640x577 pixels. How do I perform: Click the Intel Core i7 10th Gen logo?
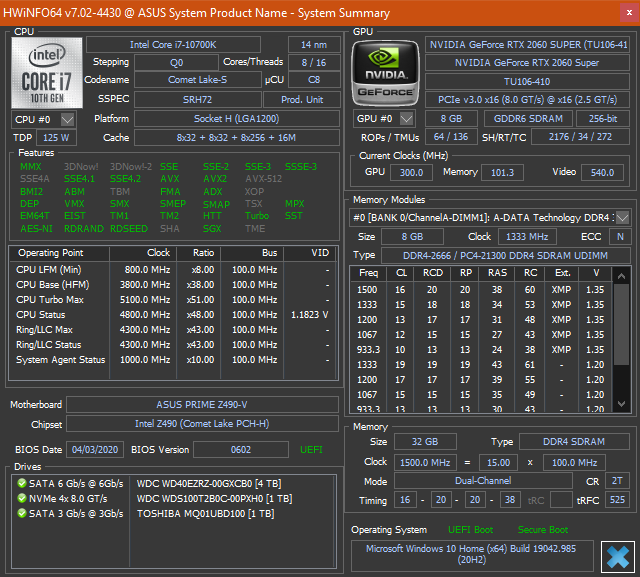point(47,73)
